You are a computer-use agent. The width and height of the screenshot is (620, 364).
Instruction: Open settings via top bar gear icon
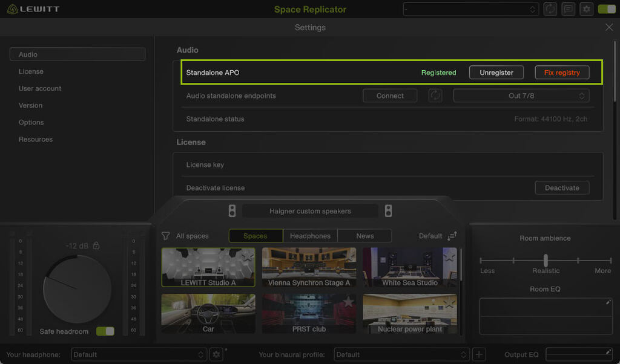coord(586,9)
